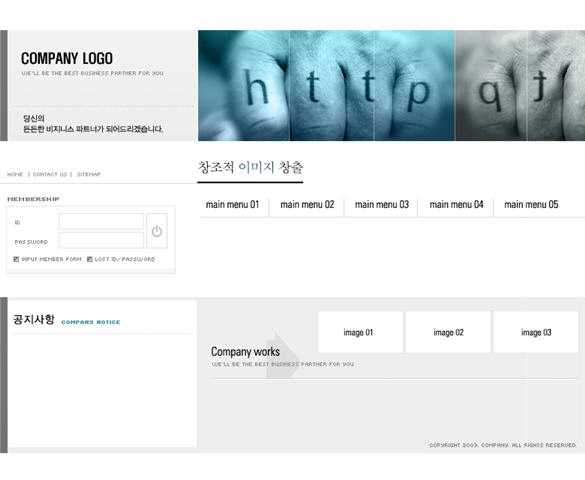Open the image 03 thumbnail

[536, 332]
